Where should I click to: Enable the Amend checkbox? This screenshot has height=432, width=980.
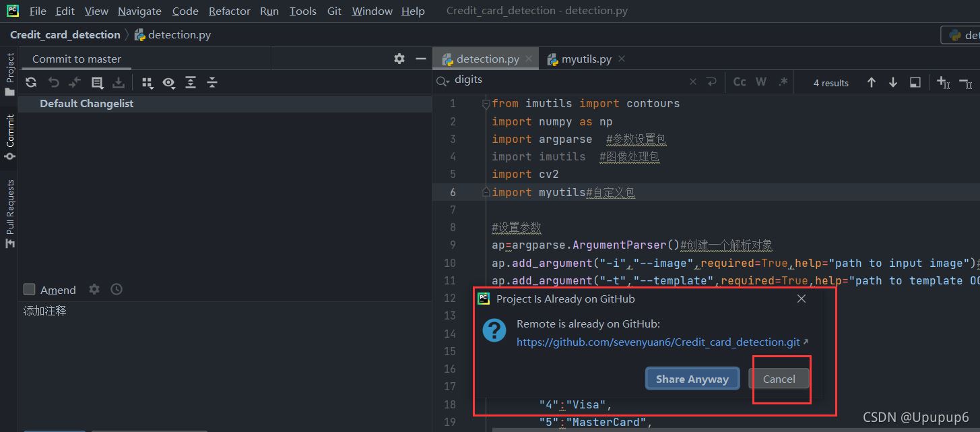pyautogui.click(x=30, y=290)
